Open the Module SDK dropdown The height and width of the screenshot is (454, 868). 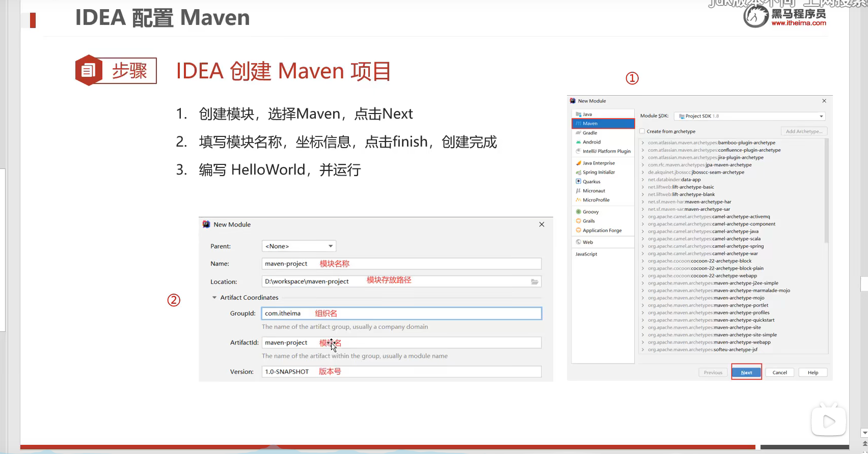[749, 116]
